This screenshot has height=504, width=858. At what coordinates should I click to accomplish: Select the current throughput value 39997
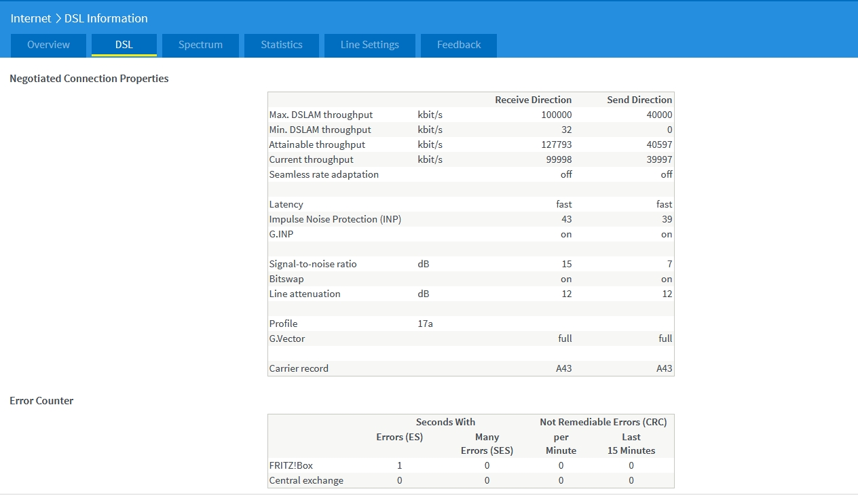click(659, 159)
